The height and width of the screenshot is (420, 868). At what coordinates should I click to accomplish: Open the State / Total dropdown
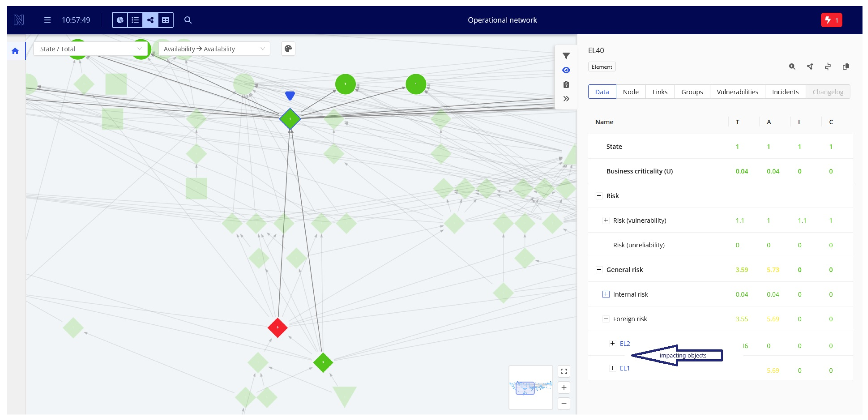coord(90,49)
